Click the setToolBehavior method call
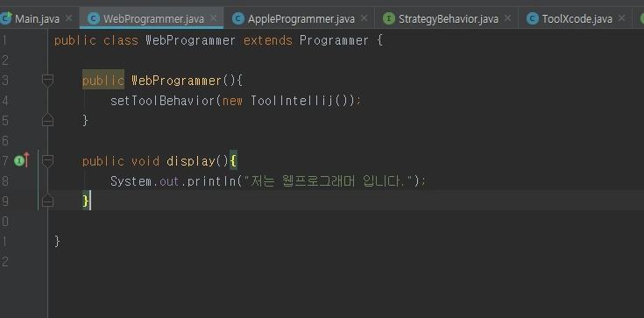Screen dimensions: 644x318 tap(163, 101)
